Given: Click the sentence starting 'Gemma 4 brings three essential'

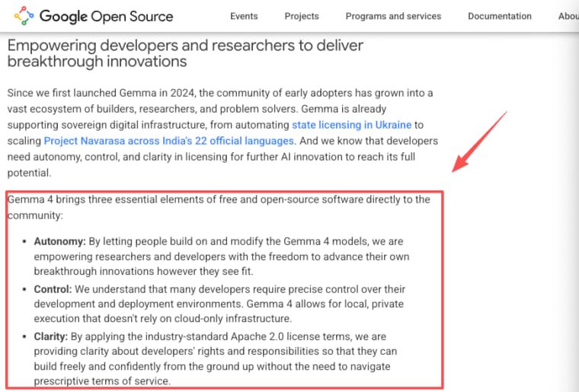Looking at the screenshot, I should click(x=219, y=207).
